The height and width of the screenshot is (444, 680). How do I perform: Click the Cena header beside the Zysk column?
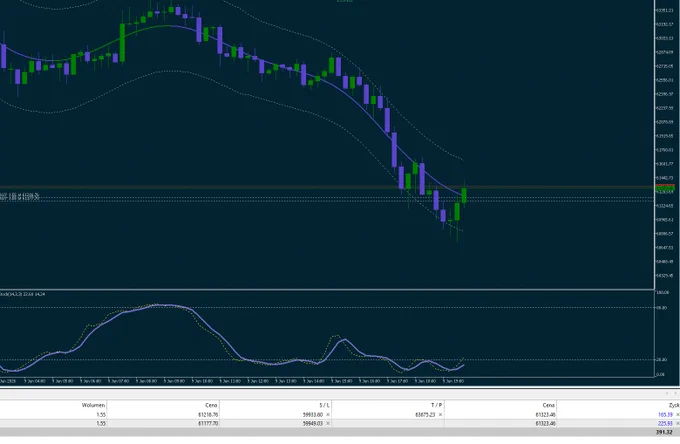click(549, 405)
